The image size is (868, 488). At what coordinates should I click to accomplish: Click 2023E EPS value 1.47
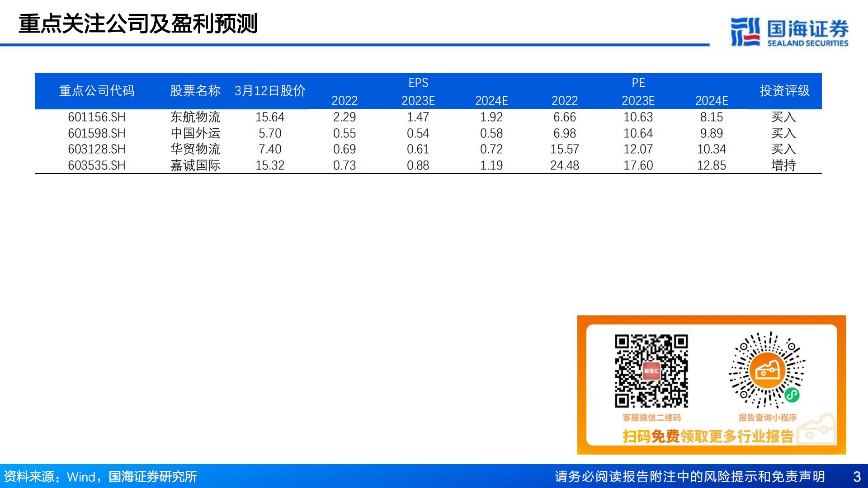(418, 117)
